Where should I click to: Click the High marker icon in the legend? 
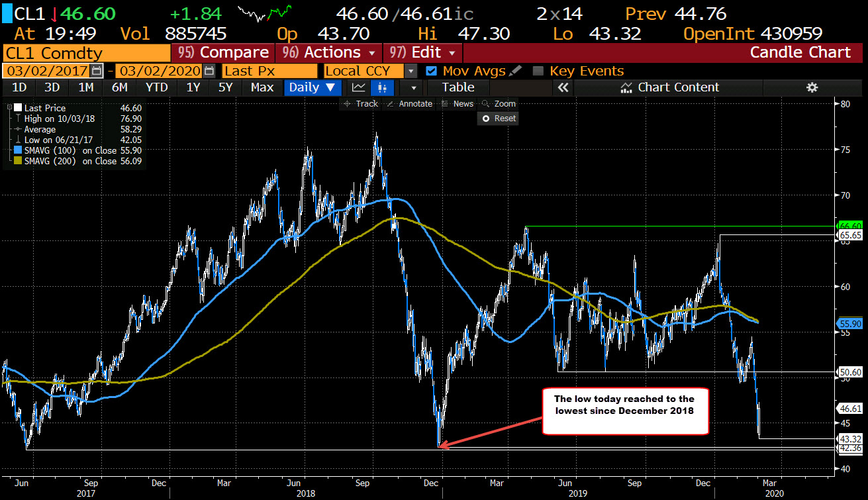pos(18,119)
